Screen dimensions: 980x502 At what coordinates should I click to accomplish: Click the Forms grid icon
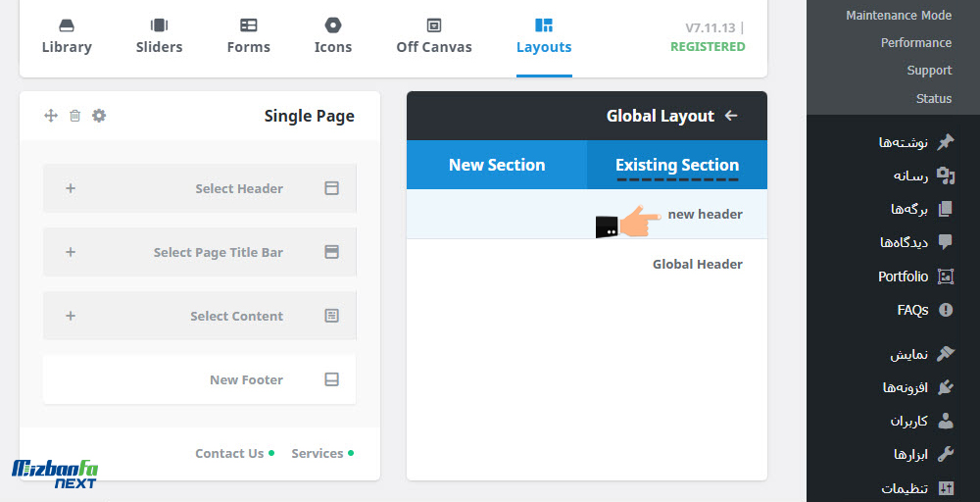coord(249,25)
